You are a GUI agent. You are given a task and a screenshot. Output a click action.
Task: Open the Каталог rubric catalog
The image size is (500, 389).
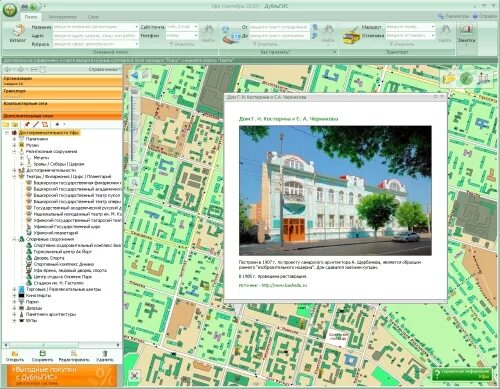coord(17,34)
